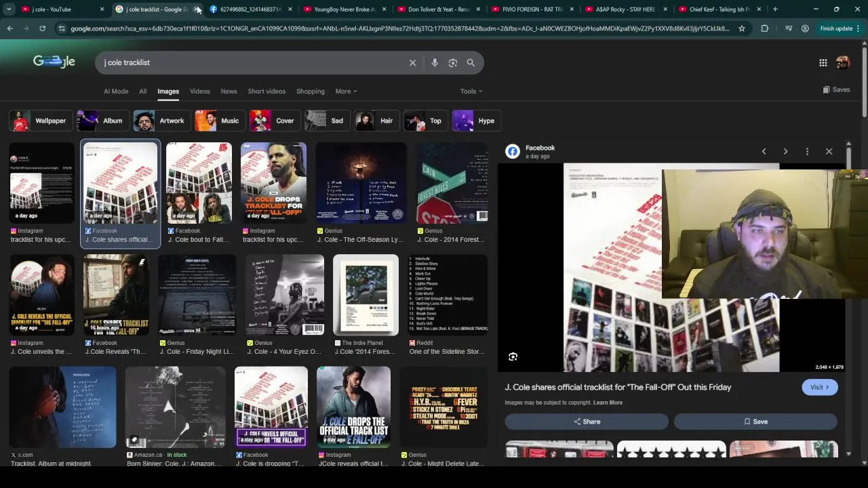Show next image in the preview panel
868x488 pixels.
(785, 152)
